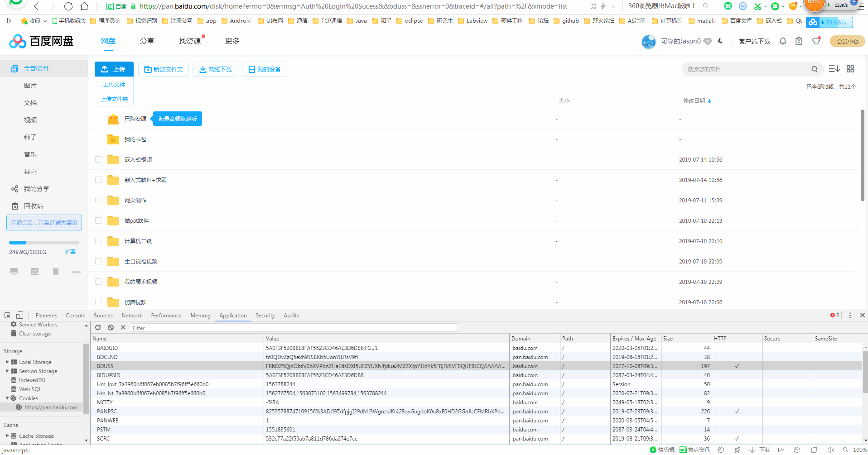
Task: Click the browser reload icon
Action: tap(68, 6)
